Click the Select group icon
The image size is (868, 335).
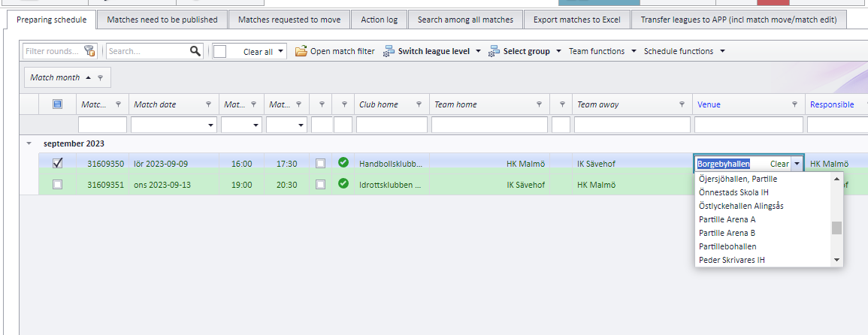point(494,51)
